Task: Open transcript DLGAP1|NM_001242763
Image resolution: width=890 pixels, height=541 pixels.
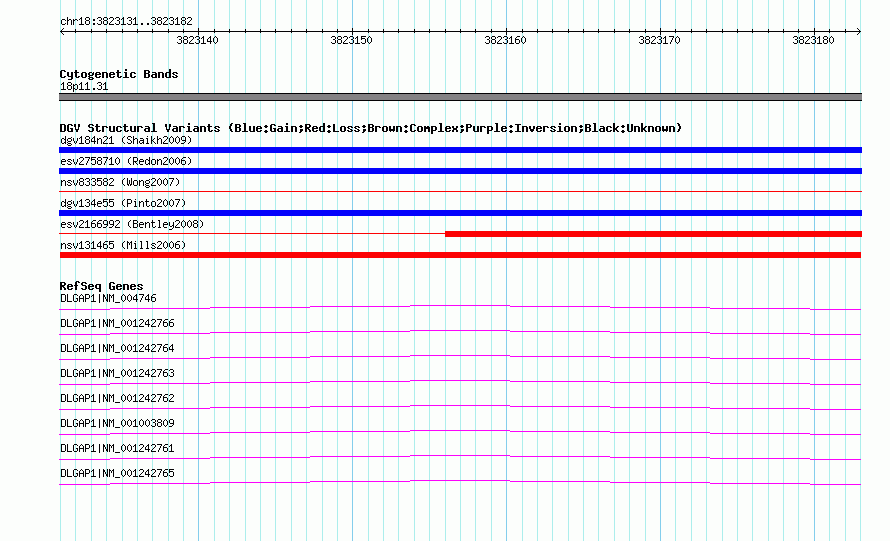Action: pyautogui.click(x=117, y=374)
